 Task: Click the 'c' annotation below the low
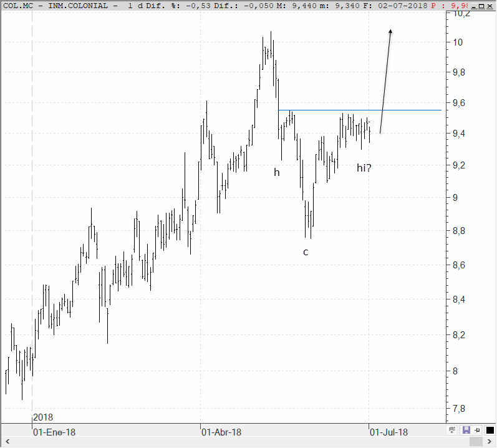(306, 252)
